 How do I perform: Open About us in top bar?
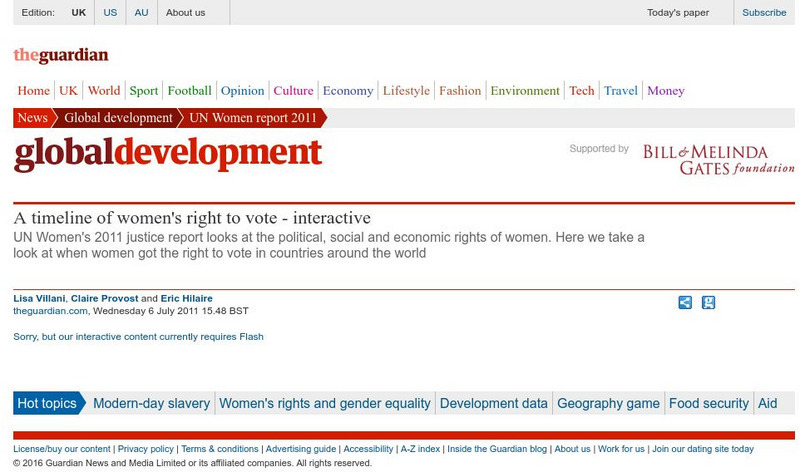(x=185, y=12)
